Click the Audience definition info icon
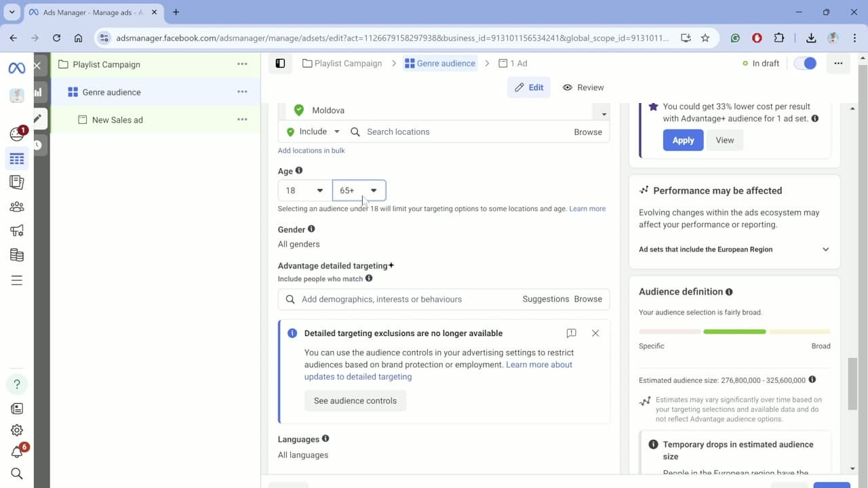Screen dimensions: 868x488 tap(729, 292)
